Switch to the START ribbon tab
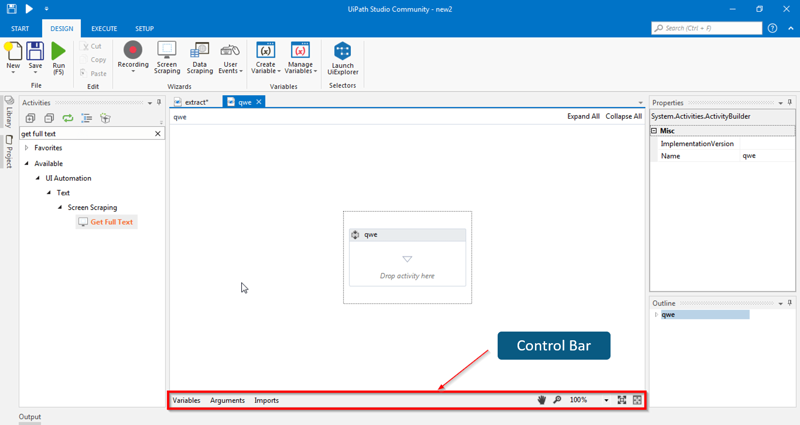800x425 pixels. [20, 29]
